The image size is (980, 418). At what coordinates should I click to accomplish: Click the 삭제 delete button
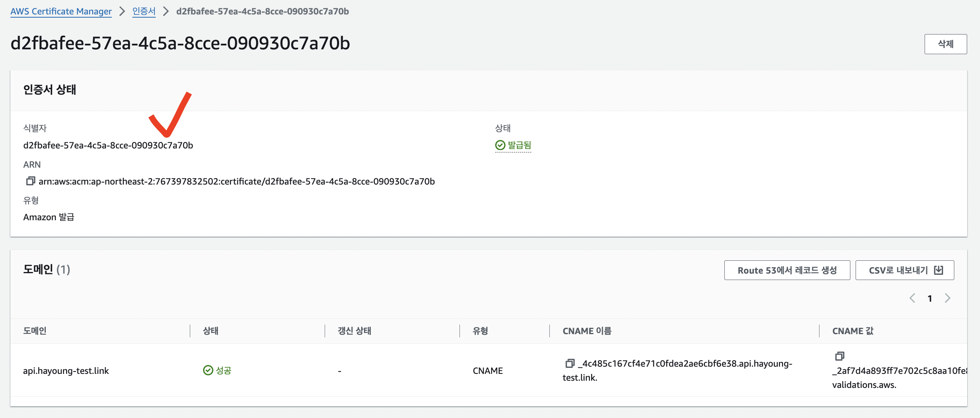pos(945,44)
